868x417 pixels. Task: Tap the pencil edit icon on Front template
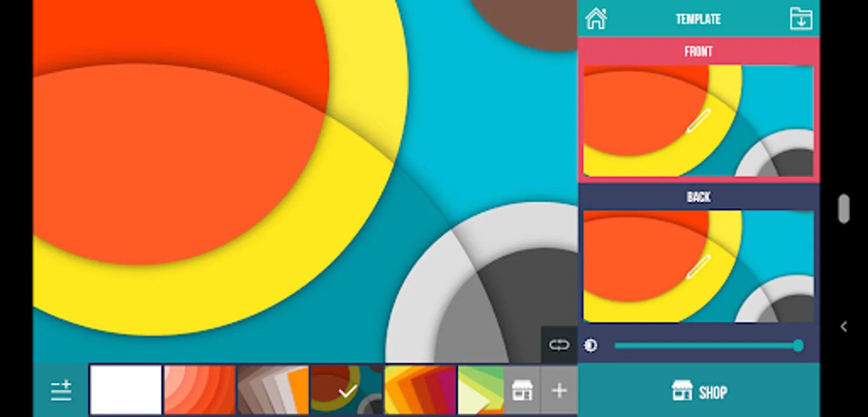coord(698,121)
